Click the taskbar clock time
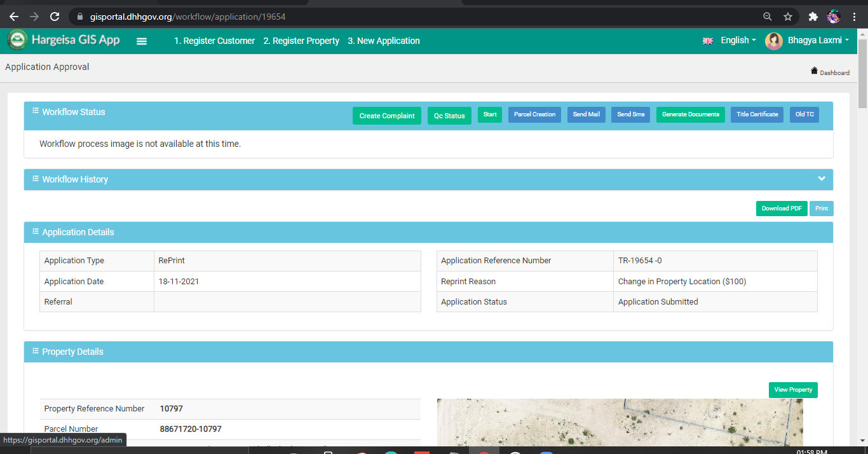Screen dimensions: 868x454 point(812,451)
